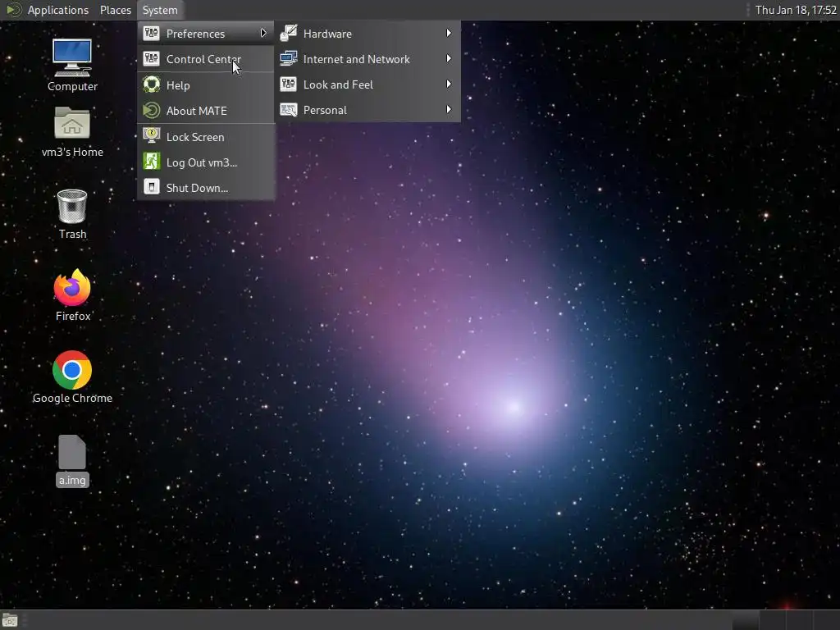Choose Control Center menu entry
The height and width of the screenshot is (630, 840).
(x=206, y=59)
